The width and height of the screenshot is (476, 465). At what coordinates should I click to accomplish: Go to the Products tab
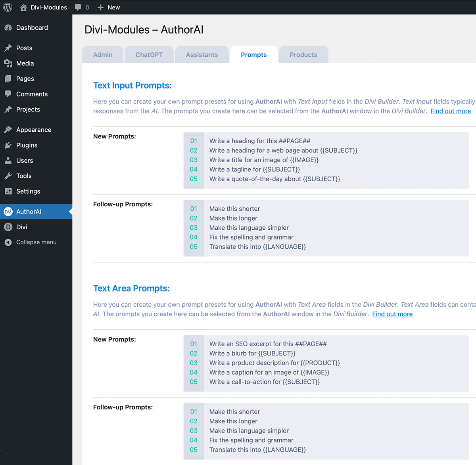click(303, 55)
